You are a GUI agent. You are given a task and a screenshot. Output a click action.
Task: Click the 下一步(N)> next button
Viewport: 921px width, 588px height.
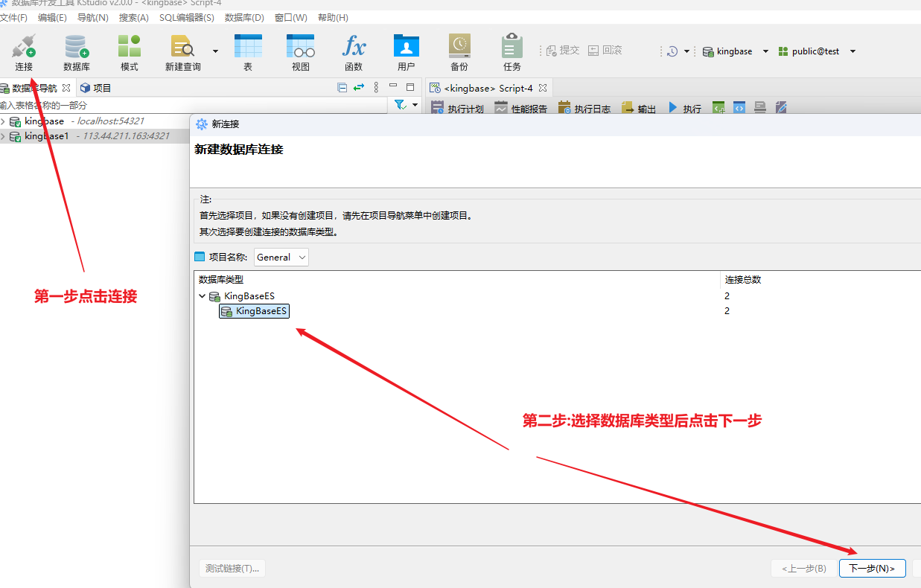[872, 569]
